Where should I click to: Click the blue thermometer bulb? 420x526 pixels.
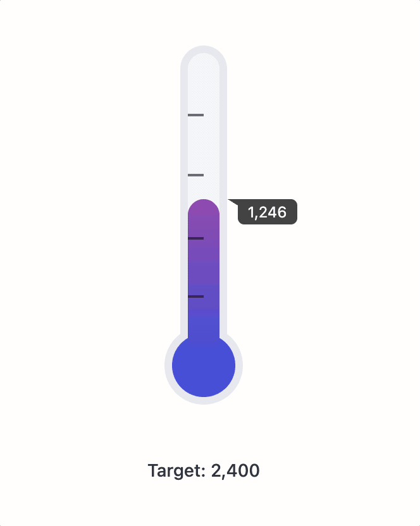204,365
